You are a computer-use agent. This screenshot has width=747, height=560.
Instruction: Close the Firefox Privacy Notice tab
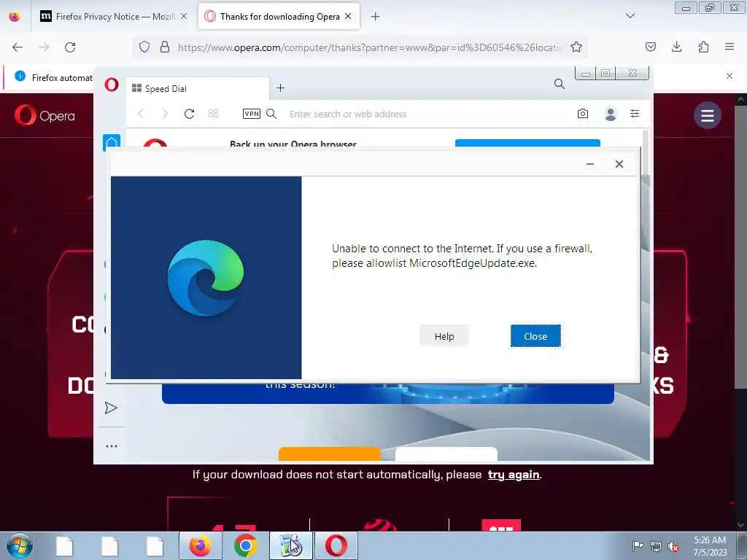pyautogui.click(x=184, y=17)
